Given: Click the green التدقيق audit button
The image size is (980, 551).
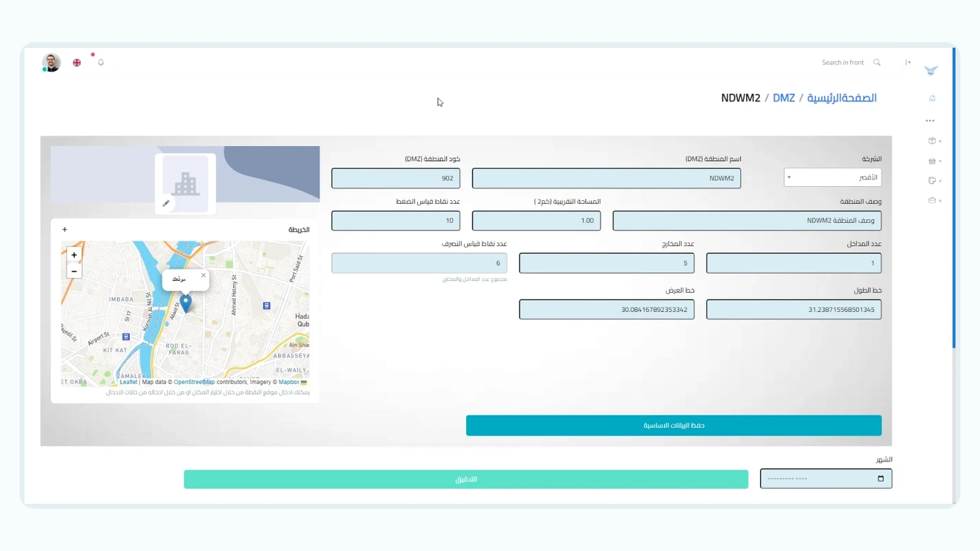Looking at the screenshot, I should pos(466,479).
